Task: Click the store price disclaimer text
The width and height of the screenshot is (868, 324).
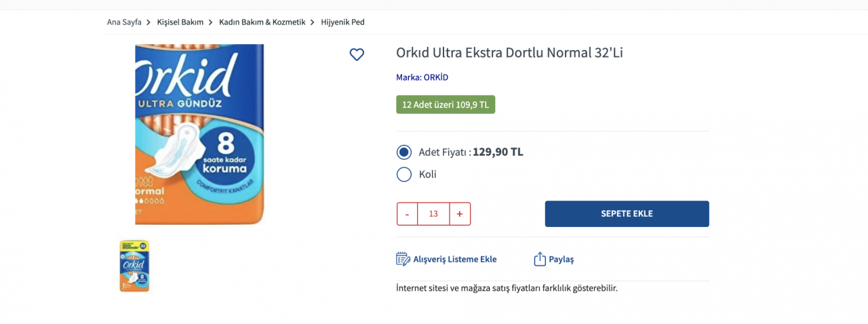Action: 507,288
